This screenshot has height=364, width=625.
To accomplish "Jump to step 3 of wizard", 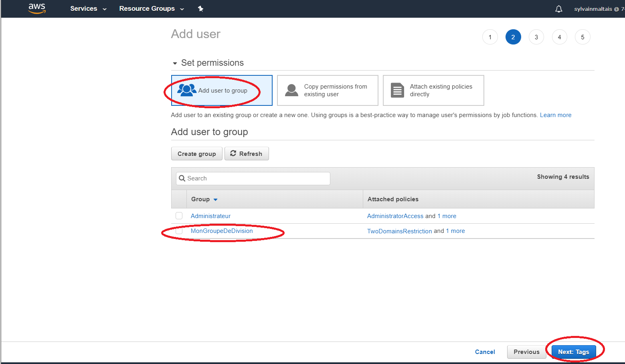I will [536, 37].
